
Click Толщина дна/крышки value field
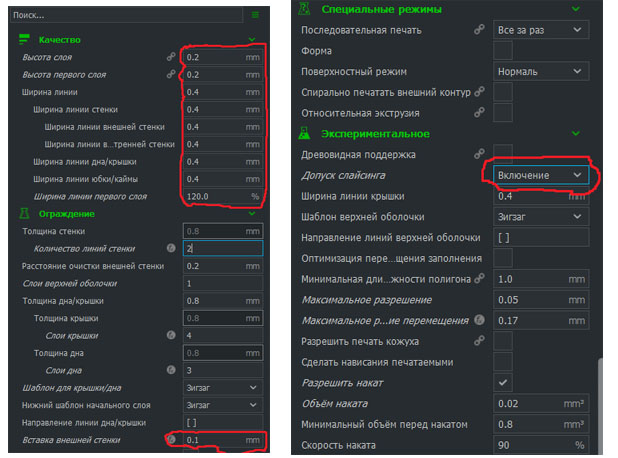point(223,301)
